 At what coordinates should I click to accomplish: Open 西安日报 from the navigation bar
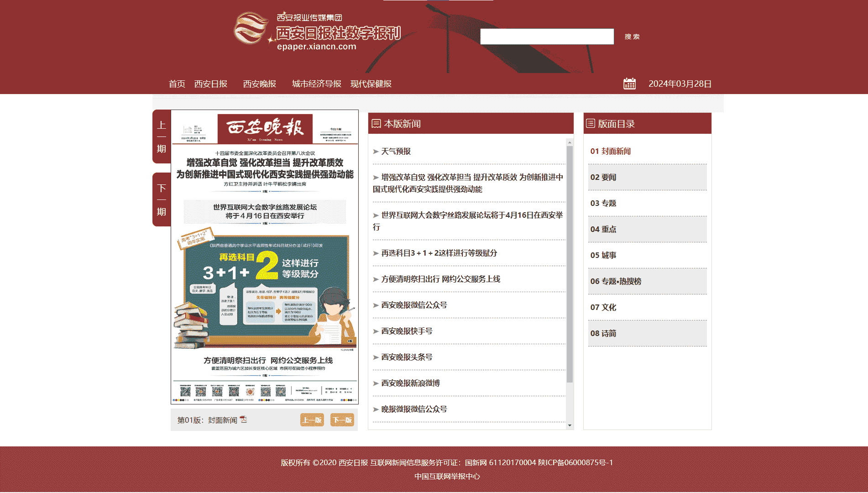tap(211, 84)
